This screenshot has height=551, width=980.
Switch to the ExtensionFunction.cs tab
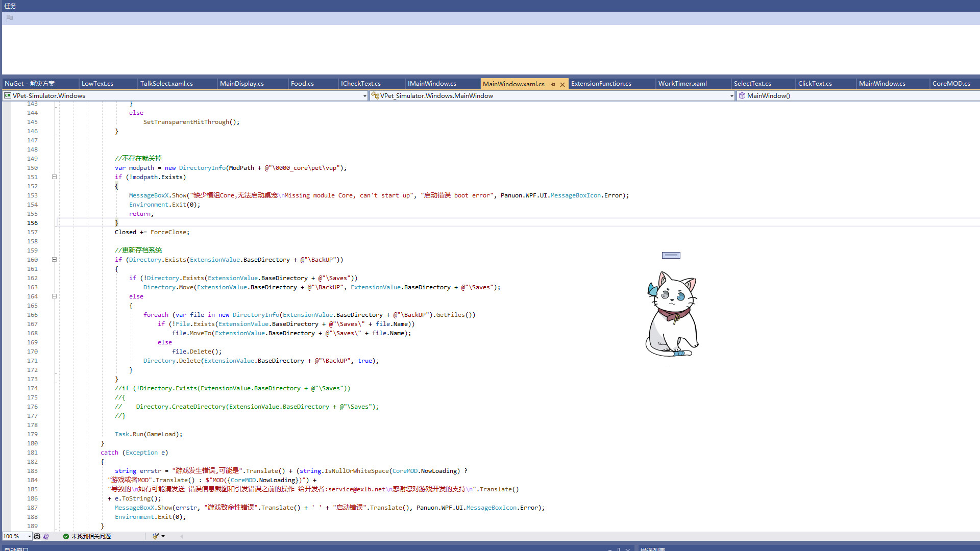[601, 83]
